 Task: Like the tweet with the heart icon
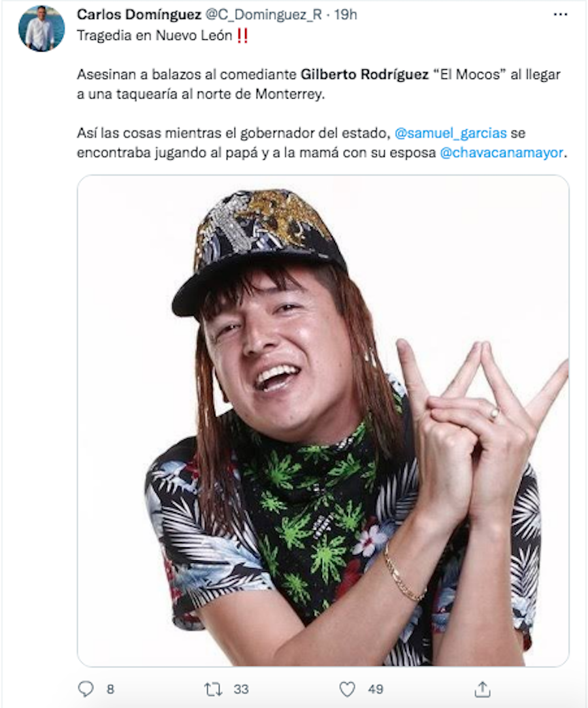tap(347, 689)
